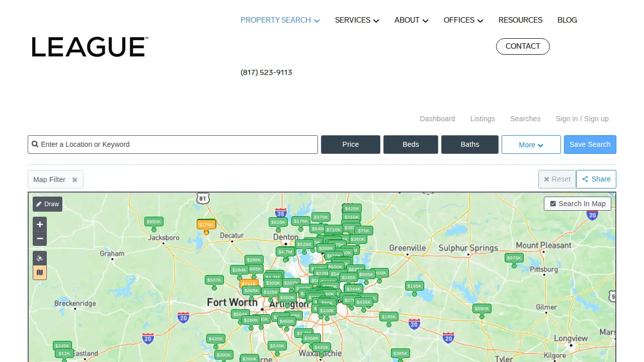Image resolution: width=644 pixels, height=362 pixels.
Task: Select the standard map view icon
Action: coord(40,273)
